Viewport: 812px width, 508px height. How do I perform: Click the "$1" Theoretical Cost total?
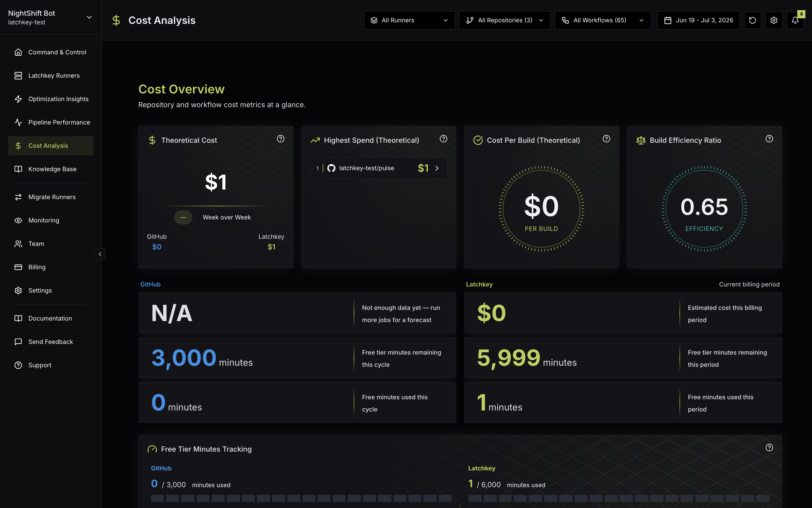pos(216,182)
